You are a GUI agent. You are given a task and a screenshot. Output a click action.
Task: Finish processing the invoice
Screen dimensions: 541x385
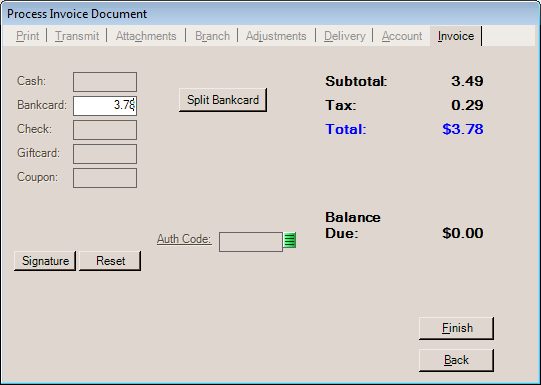456,328
